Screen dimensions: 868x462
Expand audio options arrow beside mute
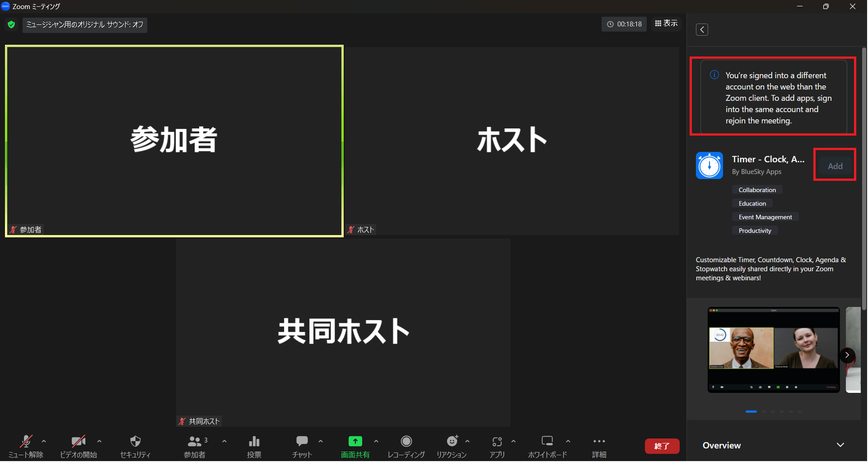point(44,441)
